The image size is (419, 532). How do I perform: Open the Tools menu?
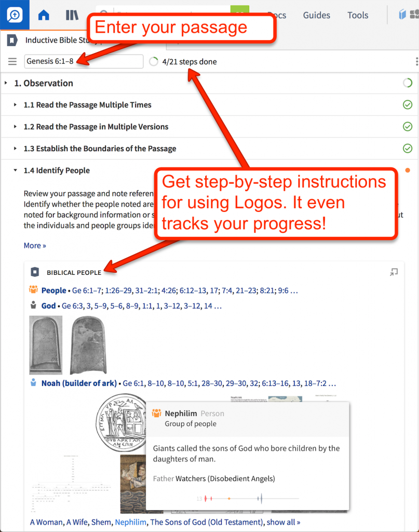click(x=357, y=15)
